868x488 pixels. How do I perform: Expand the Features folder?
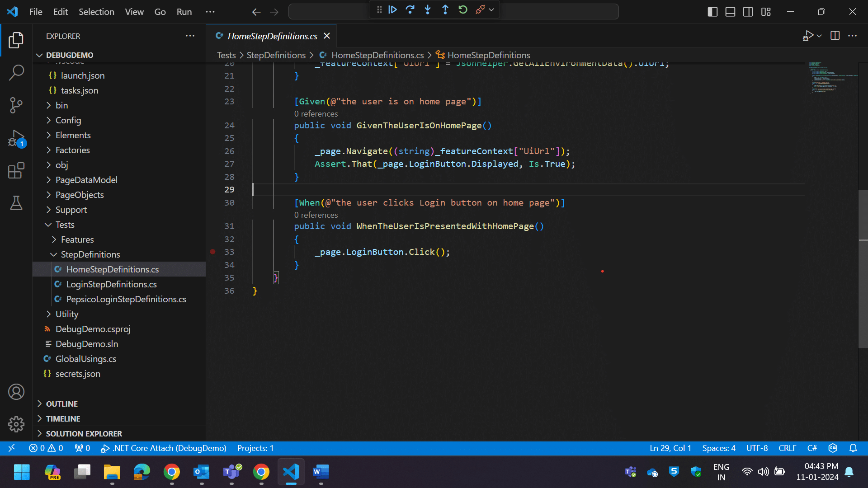pos(119,239)
